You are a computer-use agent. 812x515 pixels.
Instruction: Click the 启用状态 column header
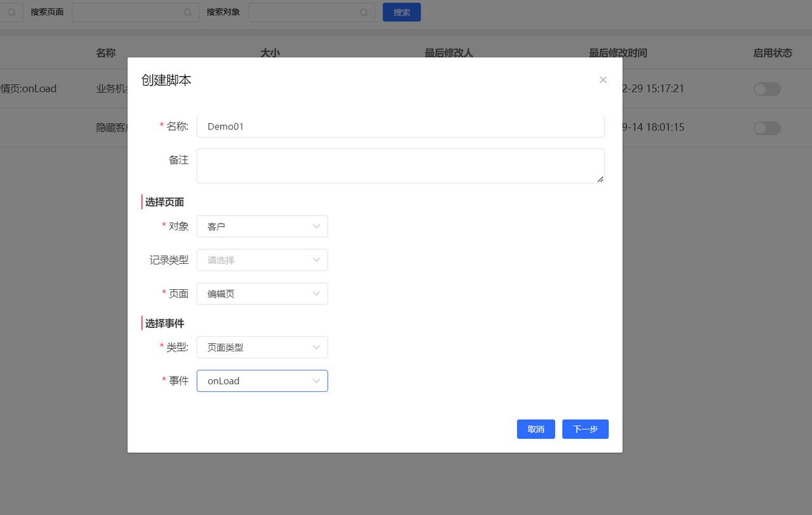772,53
